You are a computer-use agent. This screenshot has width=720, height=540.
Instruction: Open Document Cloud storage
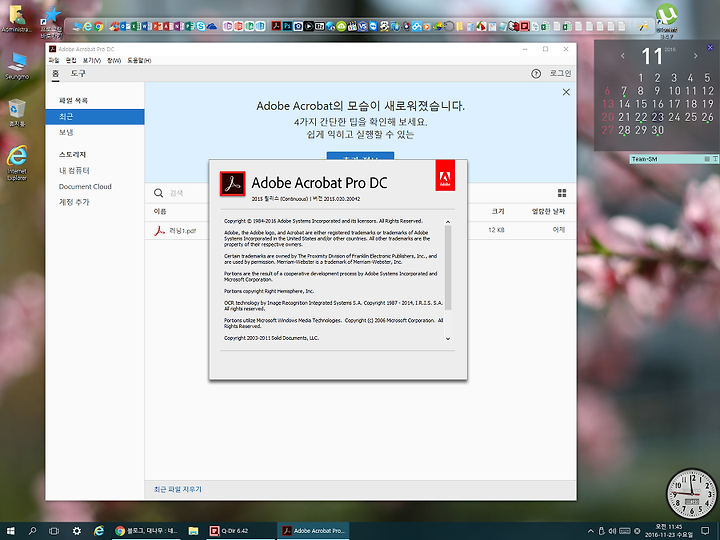click(x=85, y=186)
